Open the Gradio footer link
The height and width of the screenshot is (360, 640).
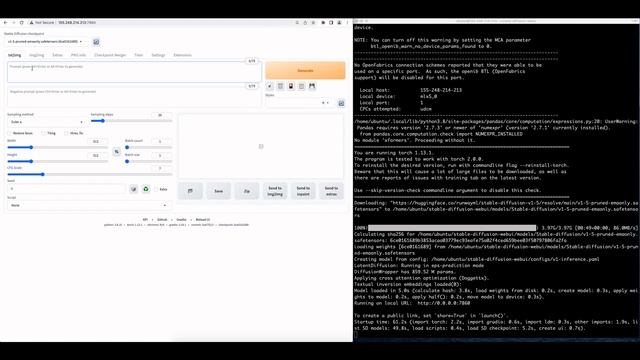click(181, 220)
